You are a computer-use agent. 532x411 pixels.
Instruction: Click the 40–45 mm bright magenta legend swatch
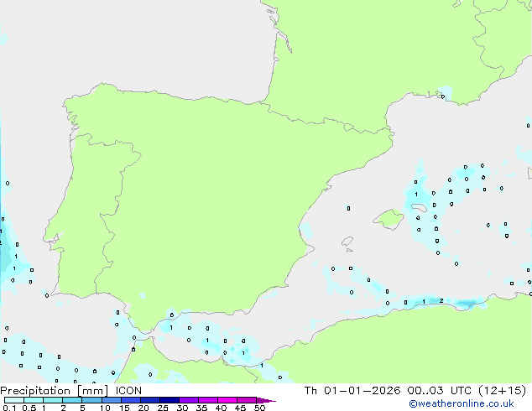(x=227, y=400)
